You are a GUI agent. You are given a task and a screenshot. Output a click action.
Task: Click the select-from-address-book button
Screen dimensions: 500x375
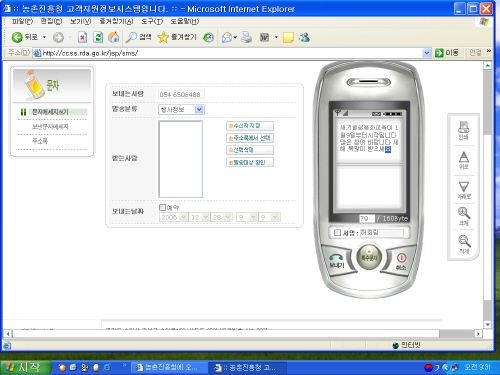coord(250,138)
